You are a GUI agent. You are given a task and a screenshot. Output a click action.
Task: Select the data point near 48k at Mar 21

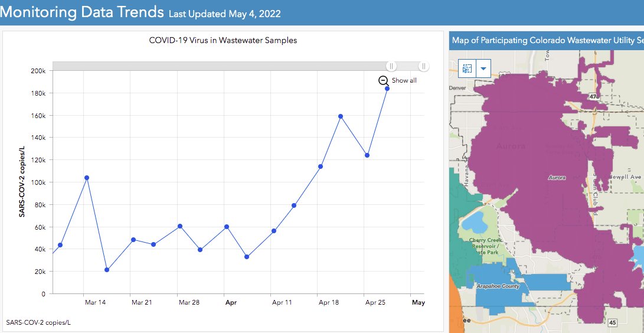(133, 239)
